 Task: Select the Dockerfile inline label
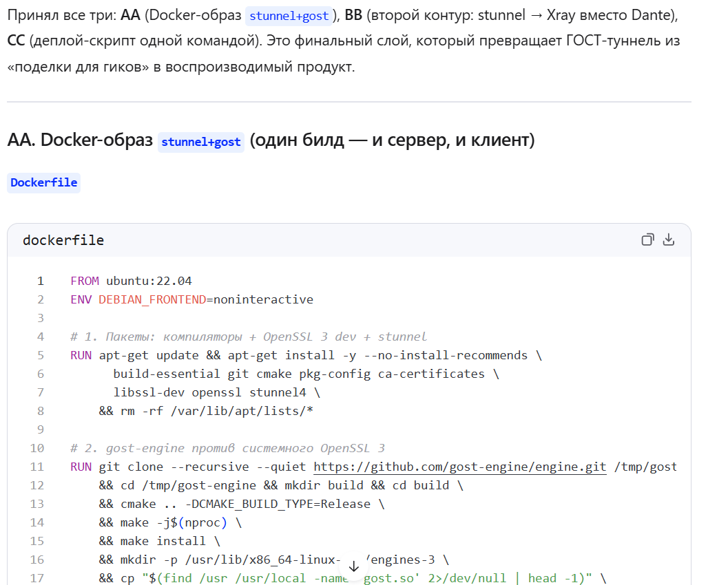tap(43, 183)
